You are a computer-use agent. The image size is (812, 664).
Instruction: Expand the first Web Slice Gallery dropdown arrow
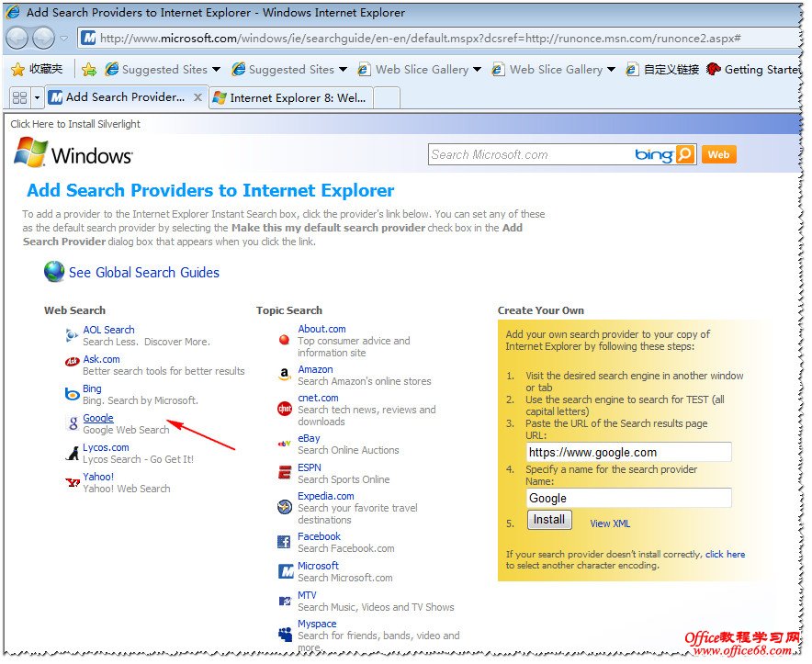pos(478,69)
